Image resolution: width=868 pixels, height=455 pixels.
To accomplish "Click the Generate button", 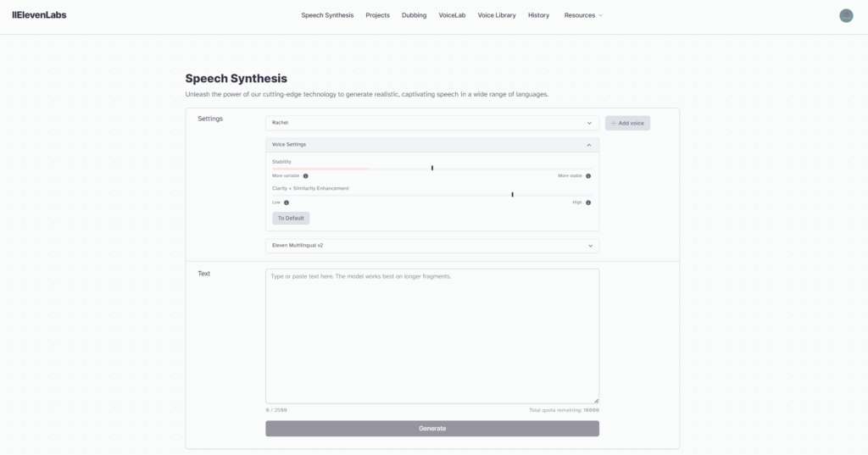I will (x=432, y=429).
